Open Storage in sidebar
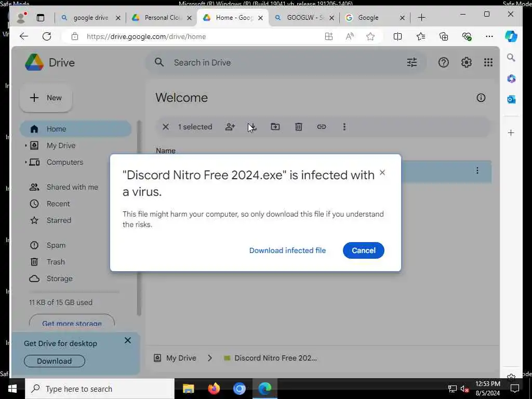Screen dimensions: 532x399 pos(59,278)
